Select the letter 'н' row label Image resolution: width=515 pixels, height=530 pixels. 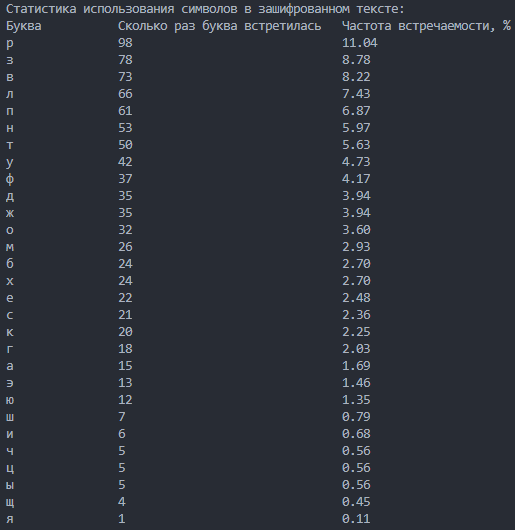pos(10,128)
